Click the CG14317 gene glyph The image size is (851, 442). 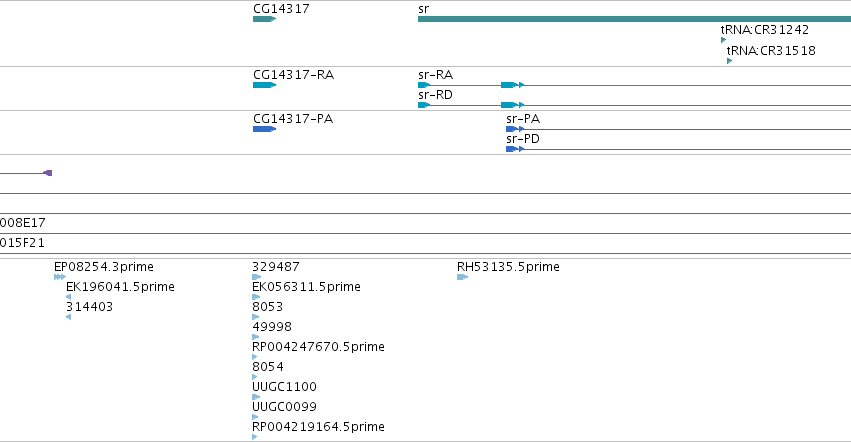point(264,19)
